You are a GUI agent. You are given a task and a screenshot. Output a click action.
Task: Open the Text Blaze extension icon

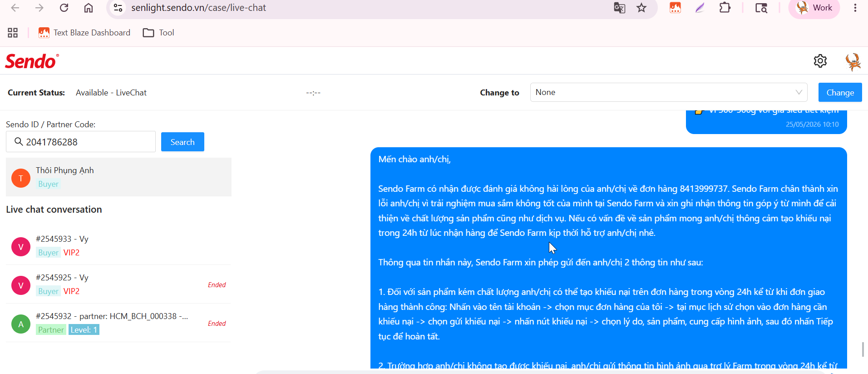tap(675, 8)
